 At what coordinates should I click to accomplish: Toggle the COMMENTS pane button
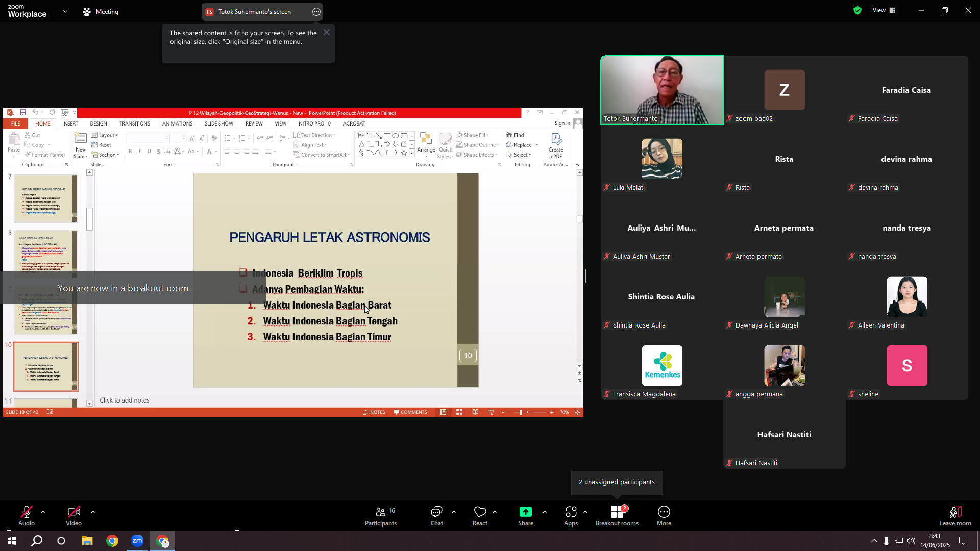pyautogui.click(x=410, y=412)
